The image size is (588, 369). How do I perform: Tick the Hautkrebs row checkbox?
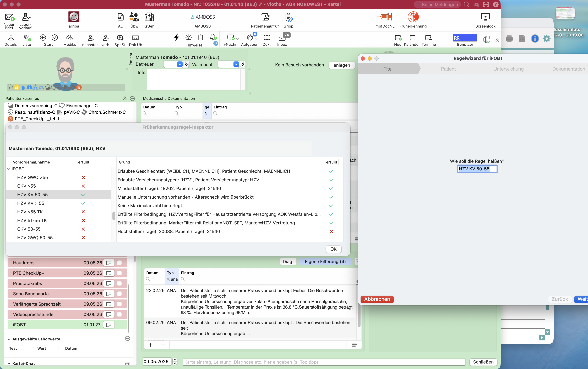[119, 263]
